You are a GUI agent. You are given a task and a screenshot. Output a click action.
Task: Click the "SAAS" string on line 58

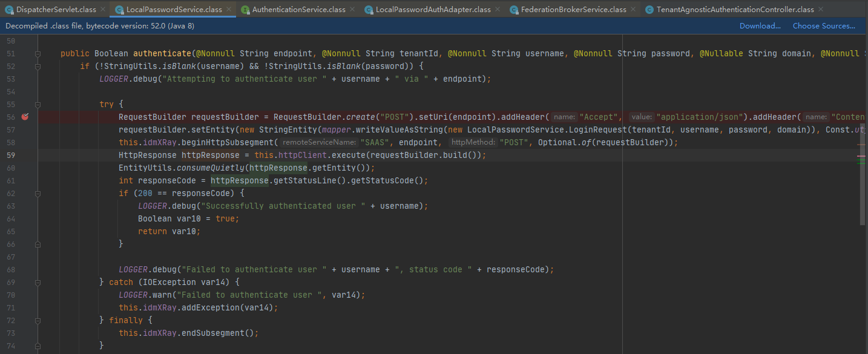(375, 142)
